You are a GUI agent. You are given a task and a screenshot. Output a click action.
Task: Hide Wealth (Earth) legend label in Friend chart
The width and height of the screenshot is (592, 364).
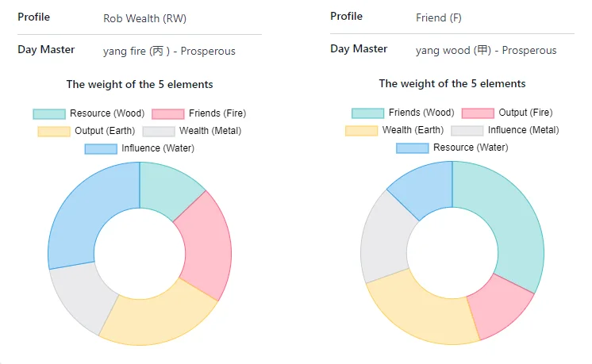(x=413, y=130)
